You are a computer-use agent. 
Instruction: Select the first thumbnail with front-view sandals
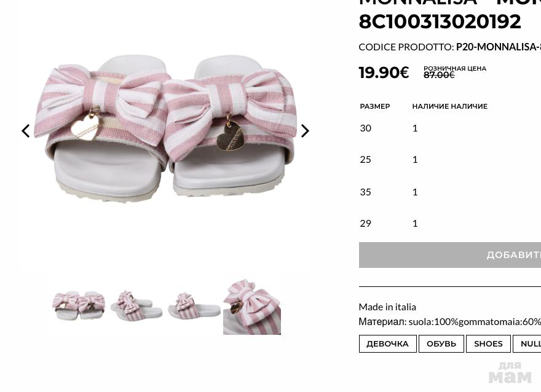(79, 305)
